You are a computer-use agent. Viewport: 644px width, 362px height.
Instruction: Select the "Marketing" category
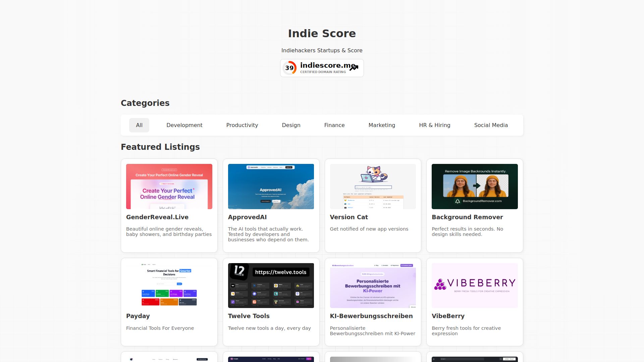coord(382,125)
